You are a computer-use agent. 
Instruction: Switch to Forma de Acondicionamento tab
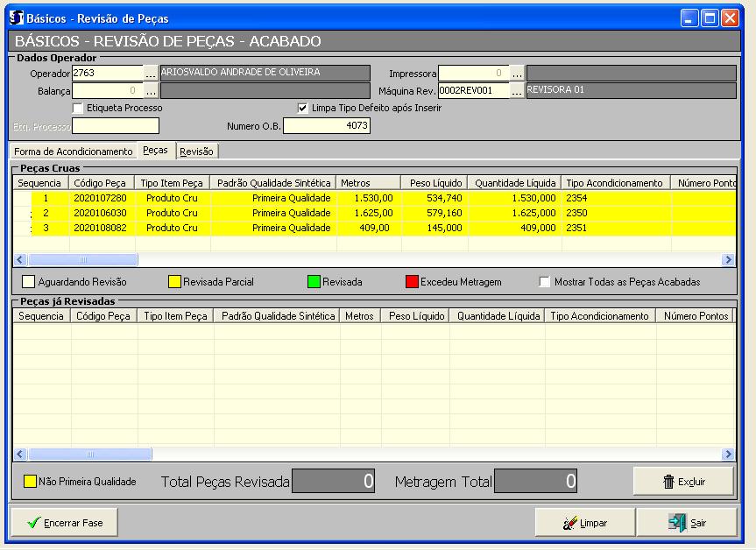pos(74,152)
